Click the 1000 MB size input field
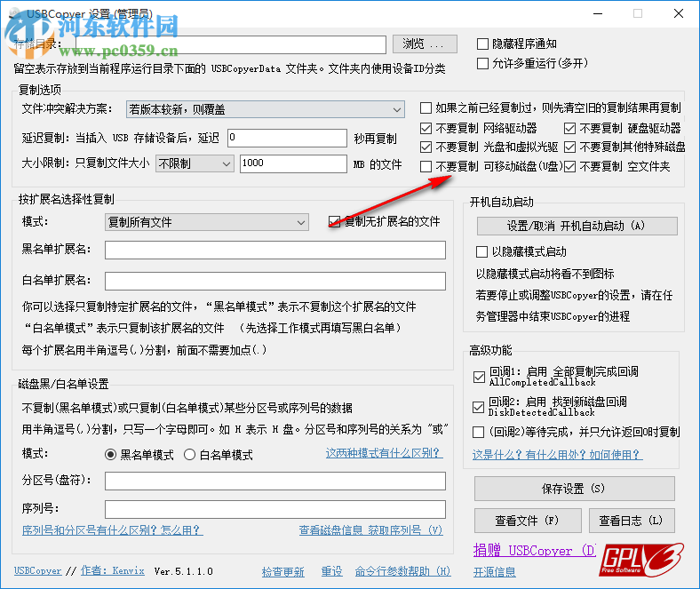The height and width of the screenshot is (589, 700). pos(293,163)
